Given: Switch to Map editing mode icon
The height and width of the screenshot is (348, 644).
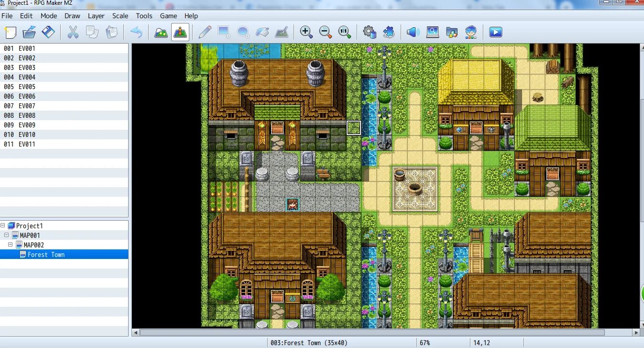Looking at the screenshot, I should tap(161, 32).
